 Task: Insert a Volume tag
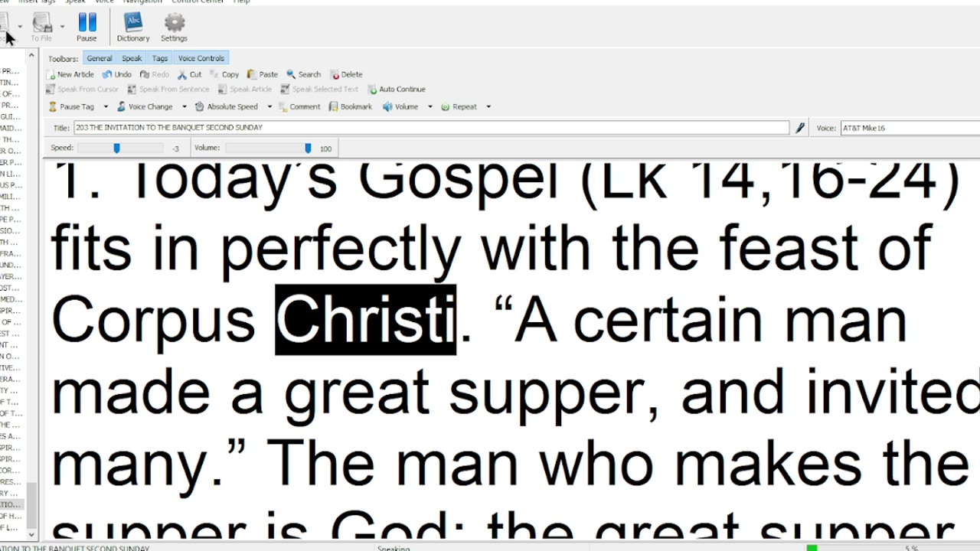click(400, 107)
